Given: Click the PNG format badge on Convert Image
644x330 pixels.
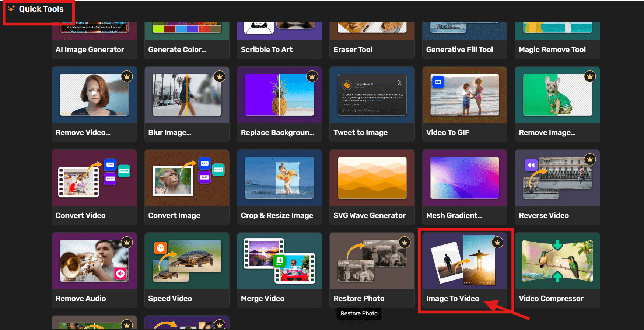Looking at the screenshot, I should [204, 163].
